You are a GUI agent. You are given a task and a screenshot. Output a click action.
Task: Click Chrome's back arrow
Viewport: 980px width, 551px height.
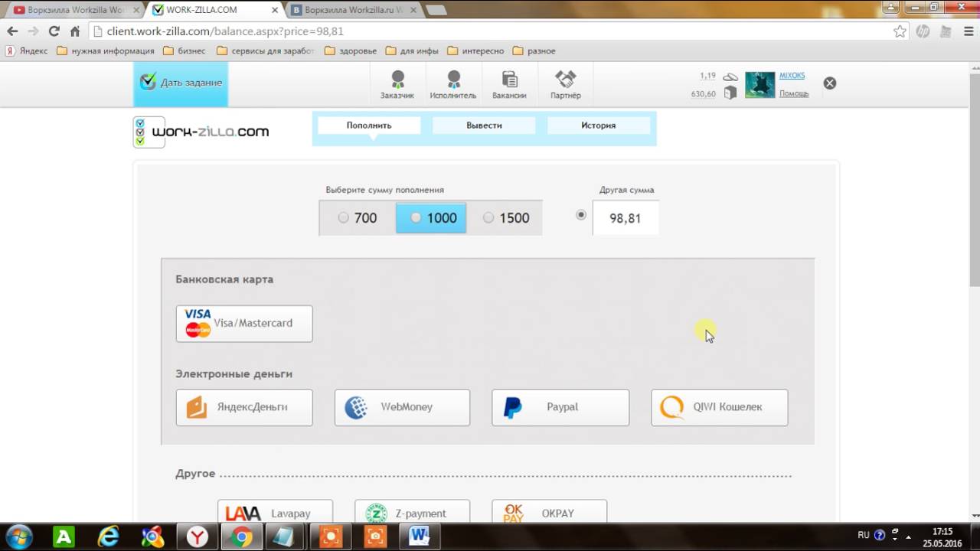click(12, 31)
